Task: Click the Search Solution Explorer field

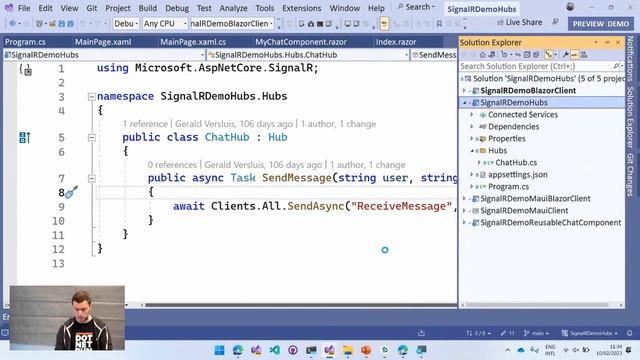Action: tap(541, 66)
